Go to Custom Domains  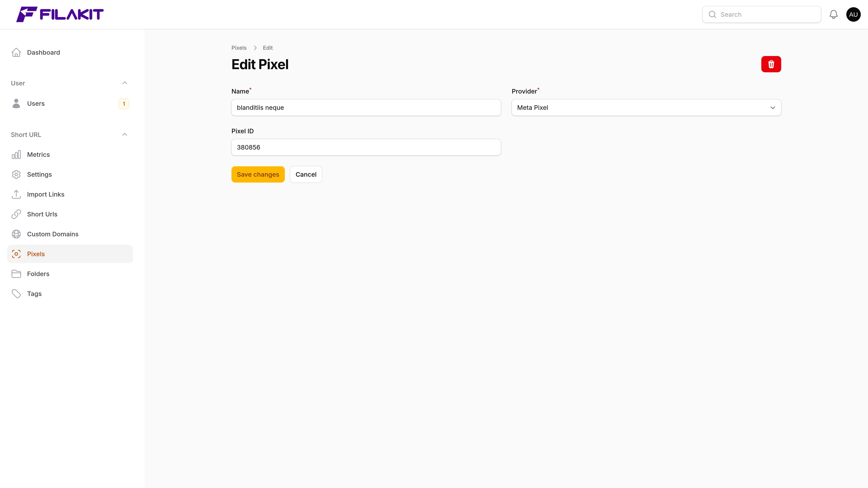[70, 234]
